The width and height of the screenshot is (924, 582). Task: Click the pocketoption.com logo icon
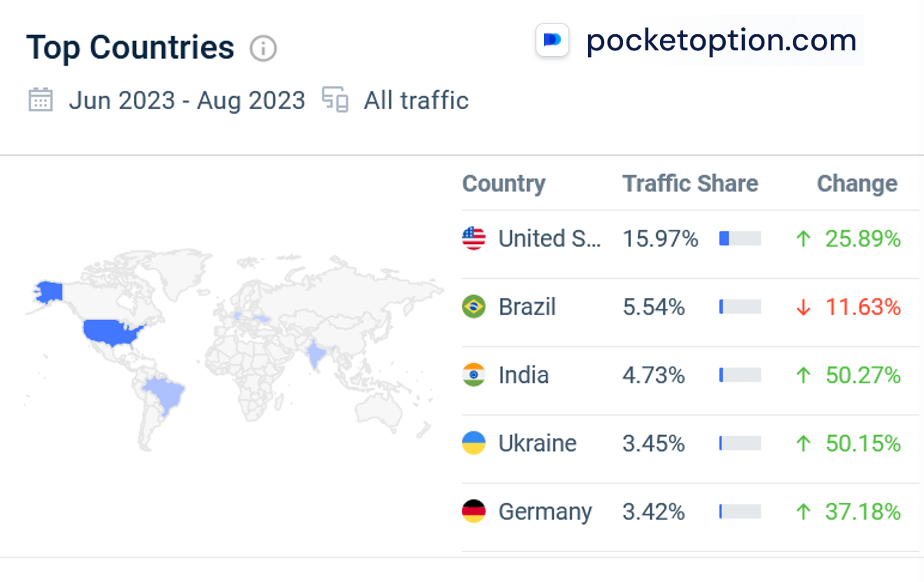point(552,40)
